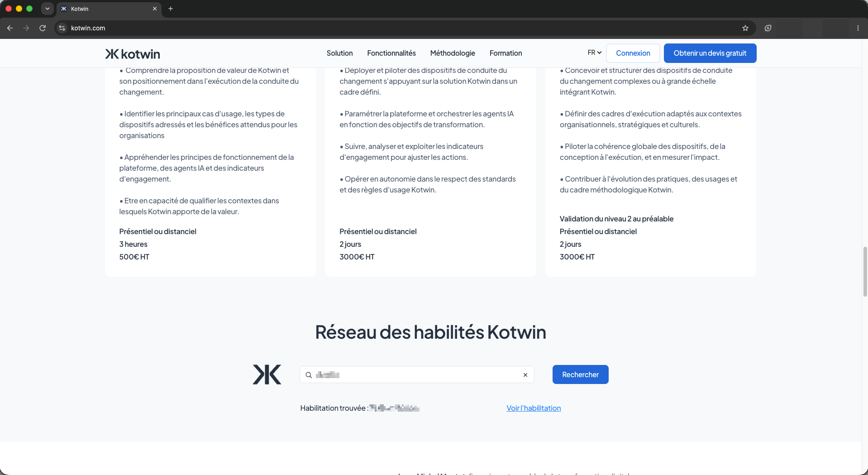Image resolution: width=868 pixels, height=475 pixels.
Task: Click Validation du niveau 2 au préalable
Action: click(x=616, y=219)
